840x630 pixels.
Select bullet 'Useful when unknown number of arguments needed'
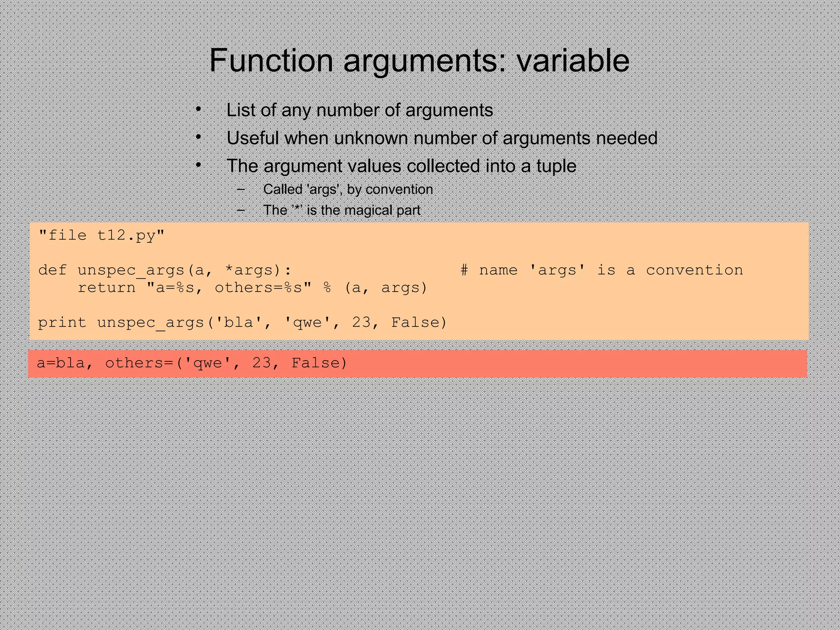pos(442,138)
